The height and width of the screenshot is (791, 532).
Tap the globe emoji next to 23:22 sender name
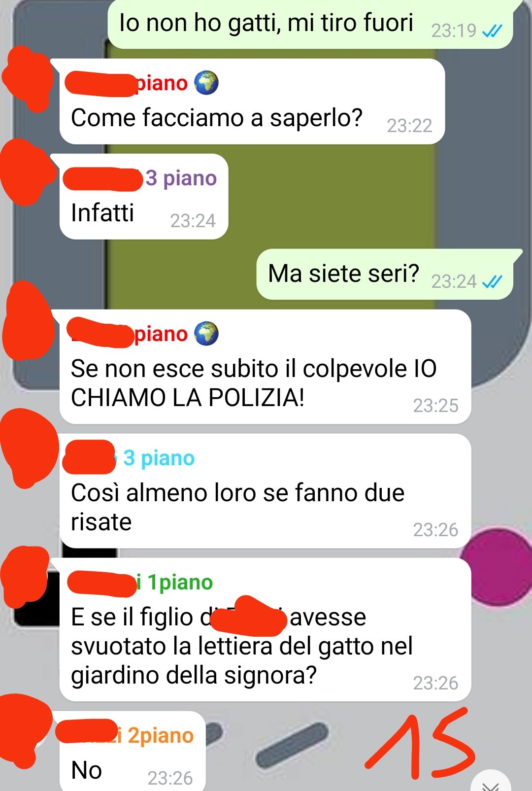point(206,83)
